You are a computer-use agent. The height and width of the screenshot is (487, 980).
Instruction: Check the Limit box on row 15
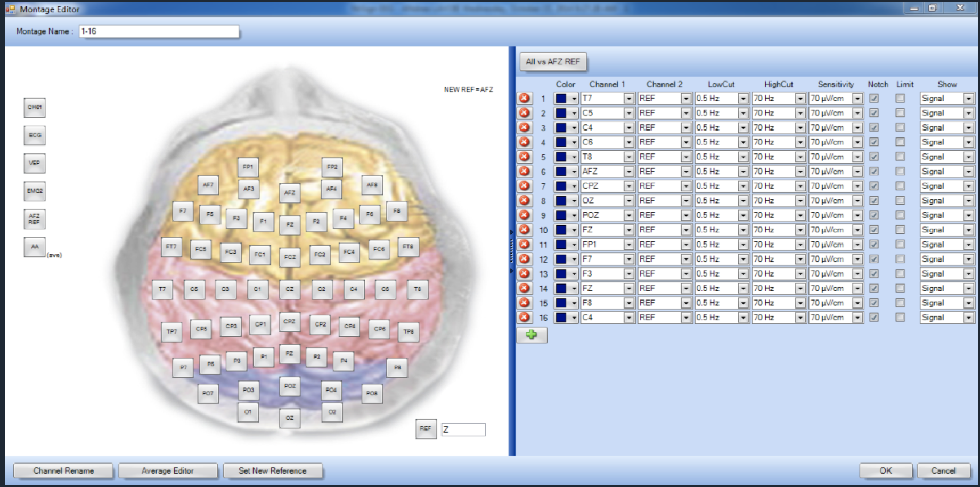point(900,303)
